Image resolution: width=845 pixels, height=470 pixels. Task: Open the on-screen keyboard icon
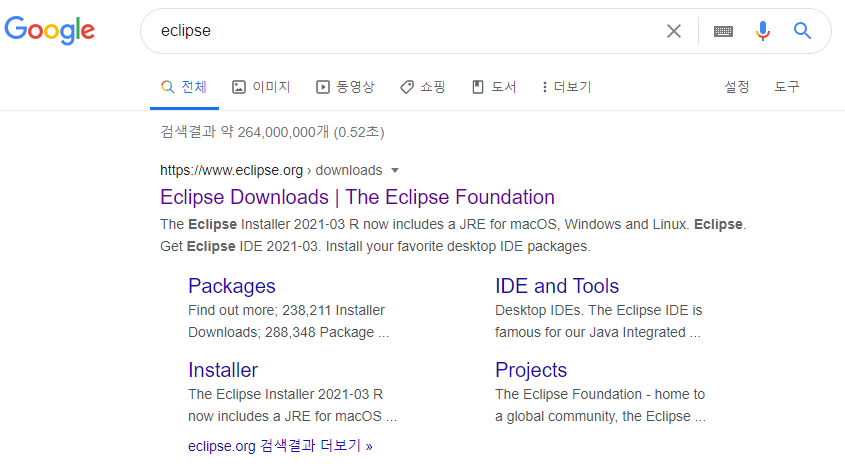tap(723, 31)
